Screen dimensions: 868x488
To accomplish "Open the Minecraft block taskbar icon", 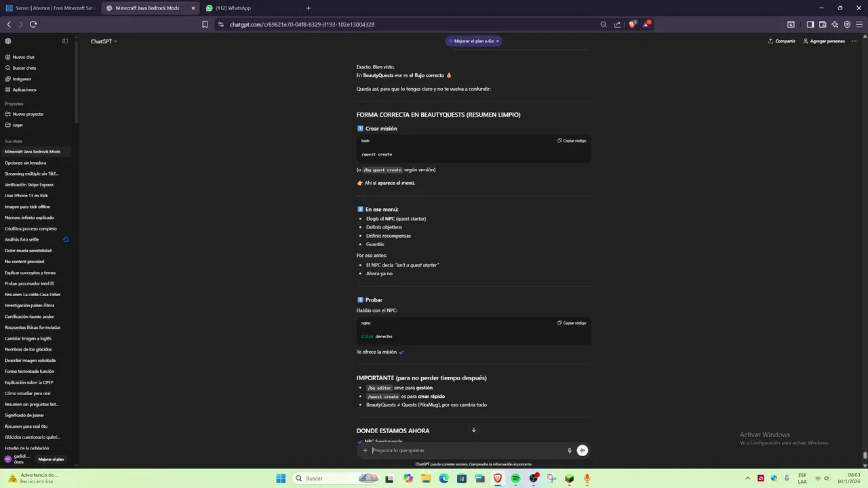I will (x=569, y=479).
